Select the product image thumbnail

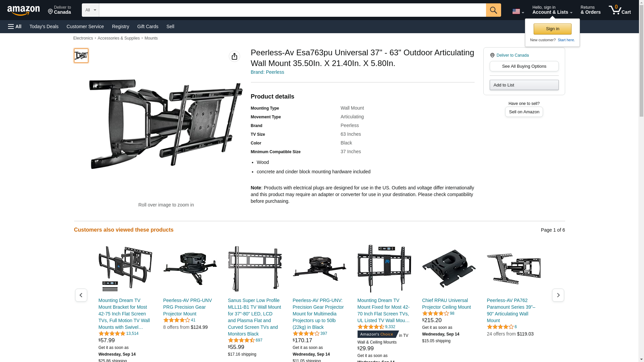pos(81,56)
